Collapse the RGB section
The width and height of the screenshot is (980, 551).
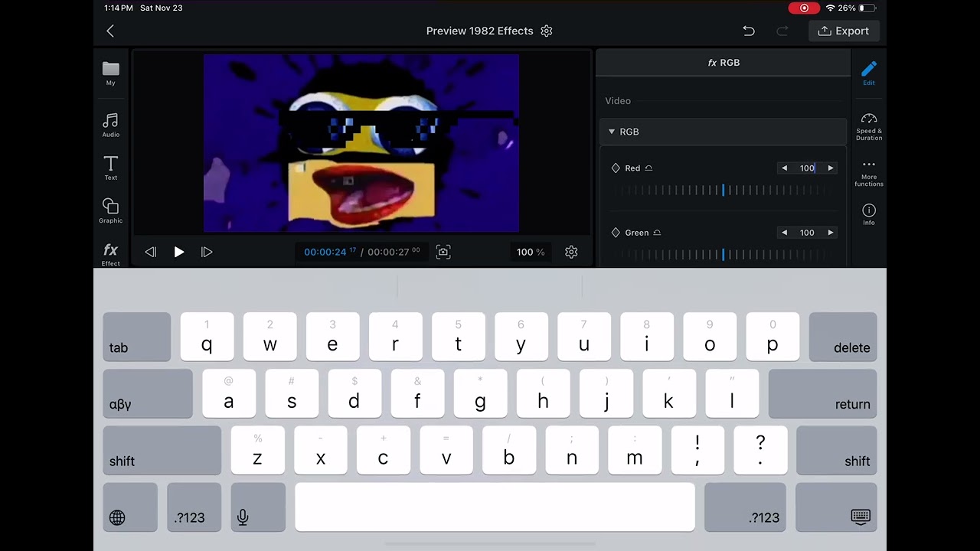click(612, 132)
